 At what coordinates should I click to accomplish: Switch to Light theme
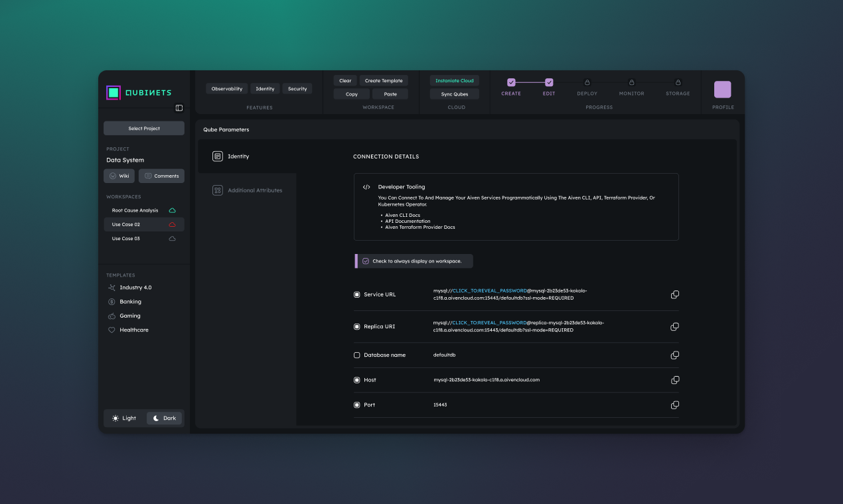(124, 418)
